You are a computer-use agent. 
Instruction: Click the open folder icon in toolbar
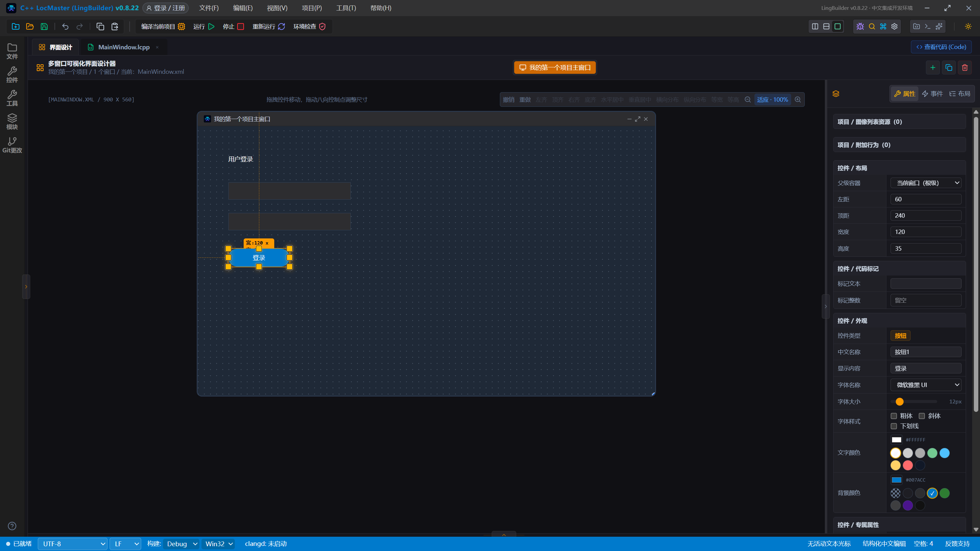[30, 26]
